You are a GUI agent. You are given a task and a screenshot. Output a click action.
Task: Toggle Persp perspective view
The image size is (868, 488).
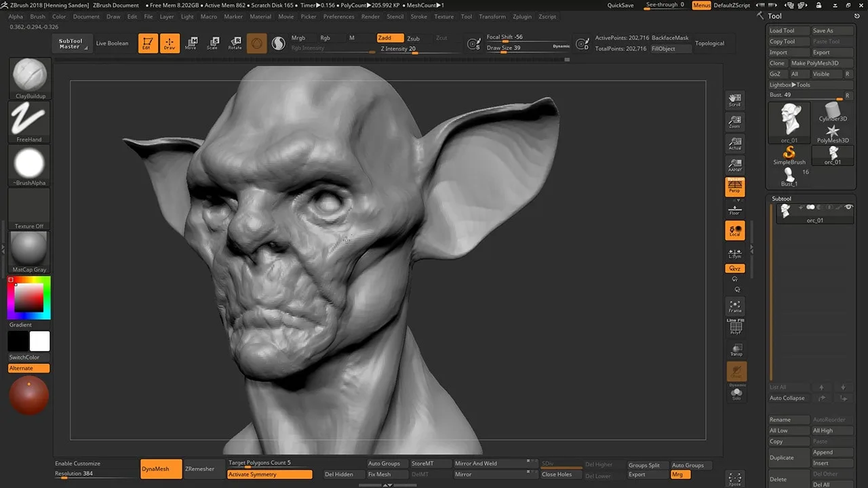point(735,187)
